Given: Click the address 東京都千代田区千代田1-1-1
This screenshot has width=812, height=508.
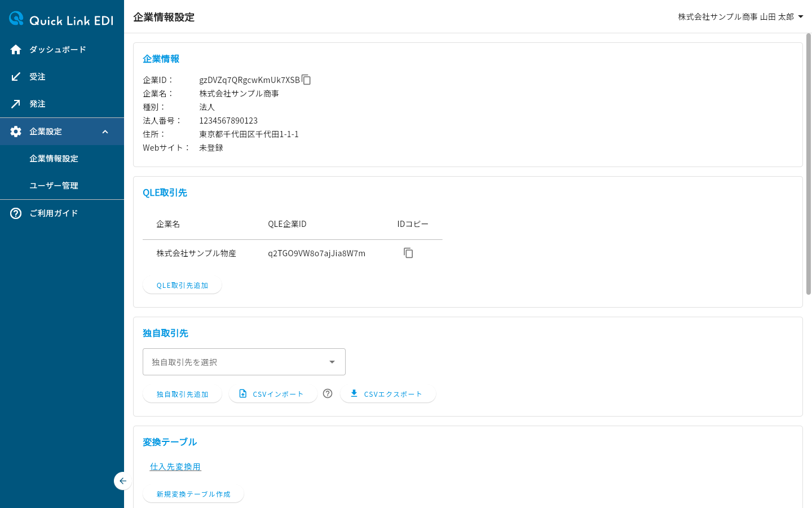Looking at the screenshot, I should [249, 134].
